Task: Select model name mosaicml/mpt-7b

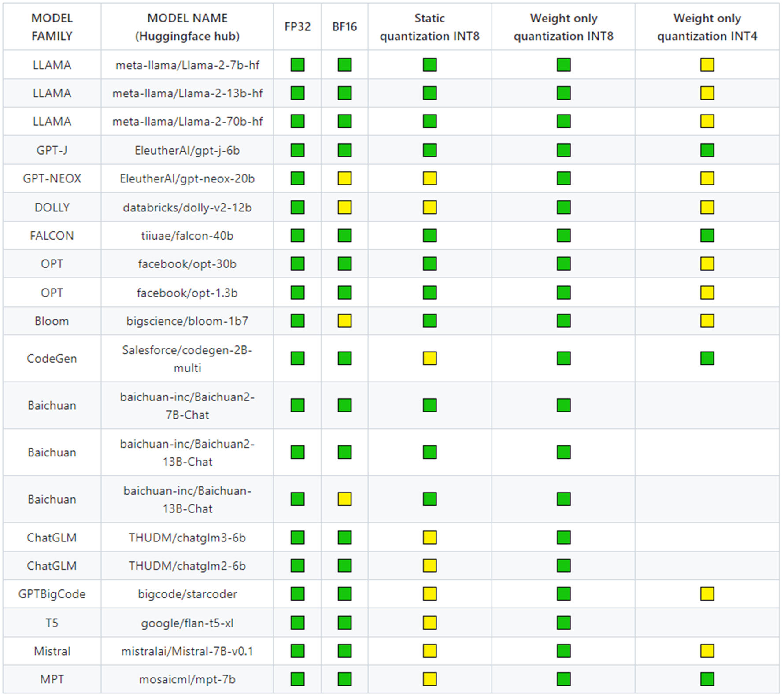Action: coord(187,679)
